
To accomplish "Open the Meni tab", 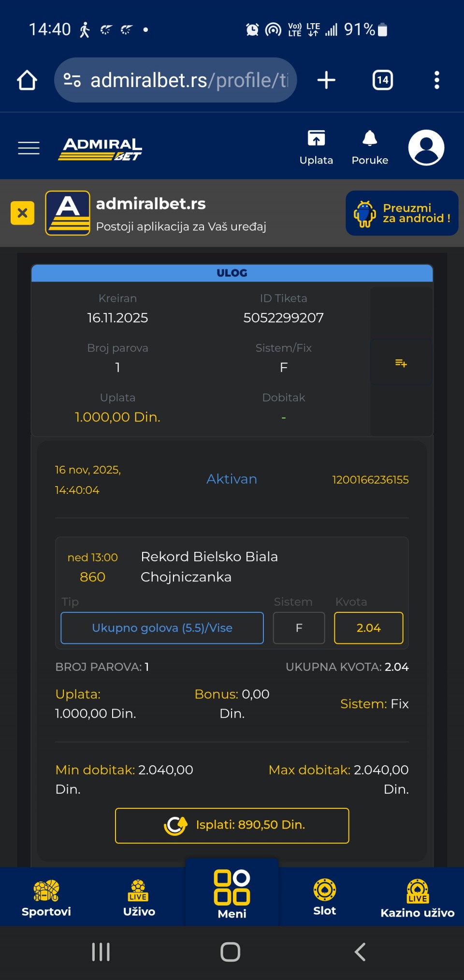I will [232, 895].
